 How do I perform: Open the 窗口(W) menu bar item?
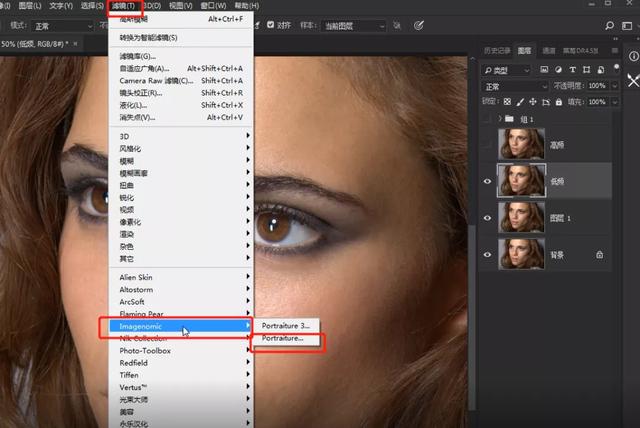(x=213, y=6)
